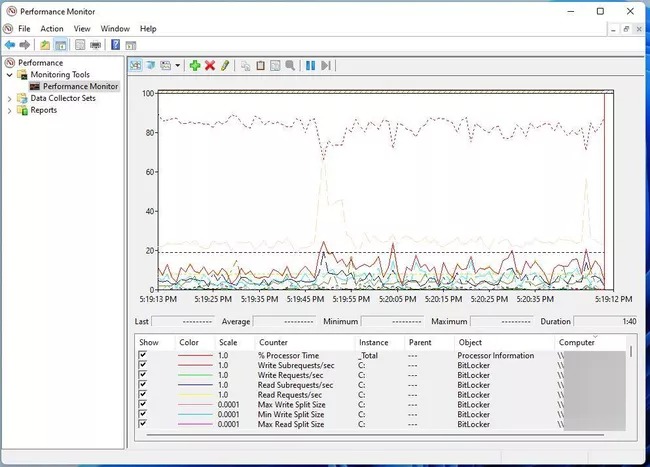The image size is (650, 467).
Task: Click 'Processor Information' object cell
Action: coord(495,356)
